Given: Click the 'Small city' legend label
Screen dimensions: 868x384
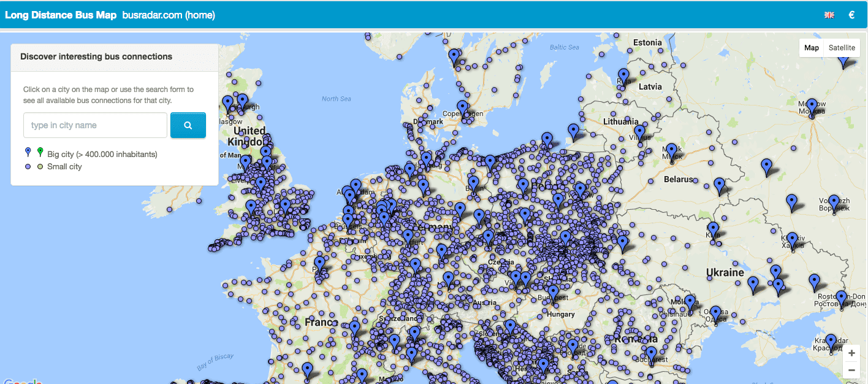Looking at the screenshot, I should [x=64, y=167].
